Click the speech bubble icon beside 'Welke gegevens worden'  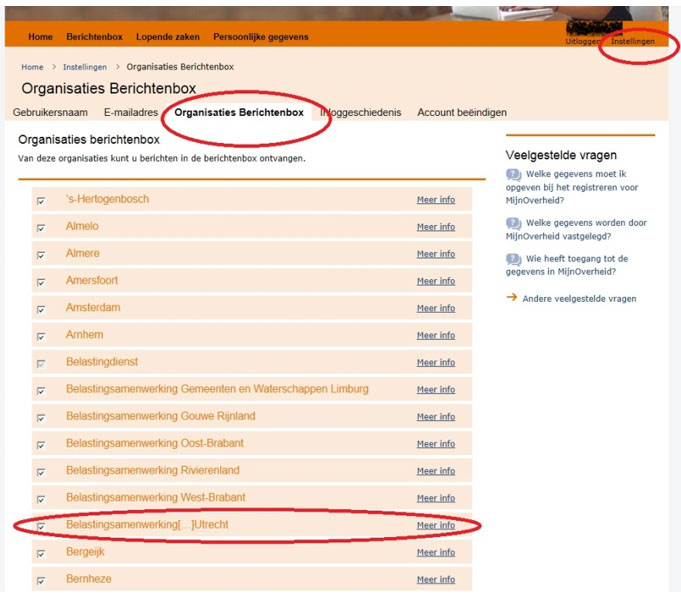click(513, 223)
